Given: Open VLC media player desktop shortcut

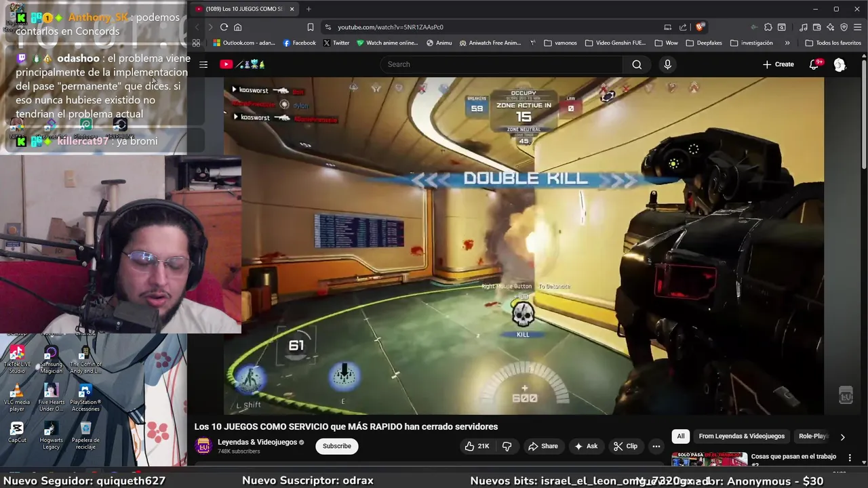Looking at the screenshot, I should 17,398.
